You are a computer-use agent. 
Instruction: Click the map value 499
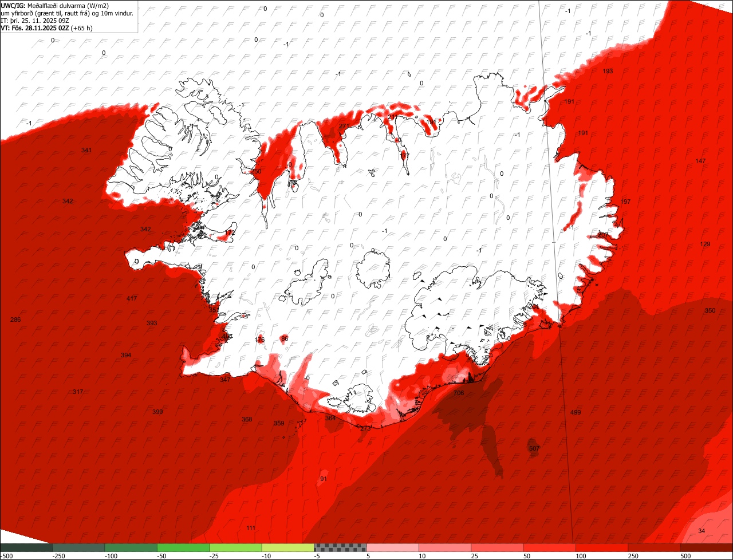(x=576, y=413)
